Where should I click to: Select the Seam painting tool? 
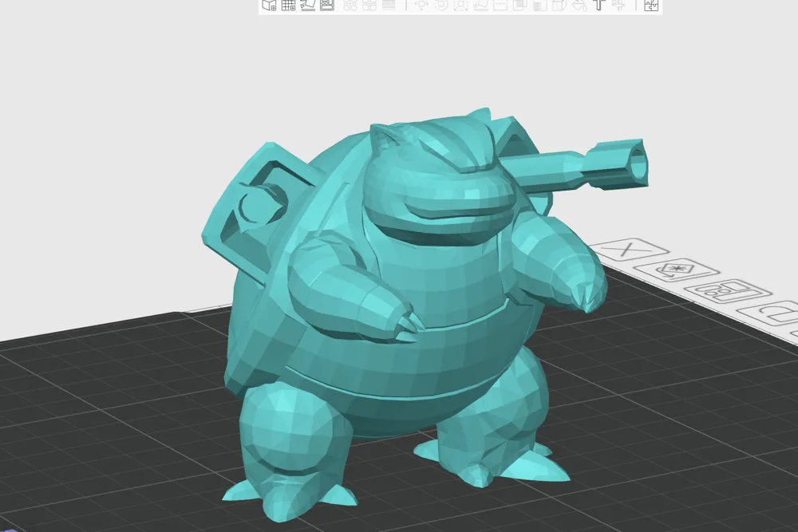[x=559, y=5]
